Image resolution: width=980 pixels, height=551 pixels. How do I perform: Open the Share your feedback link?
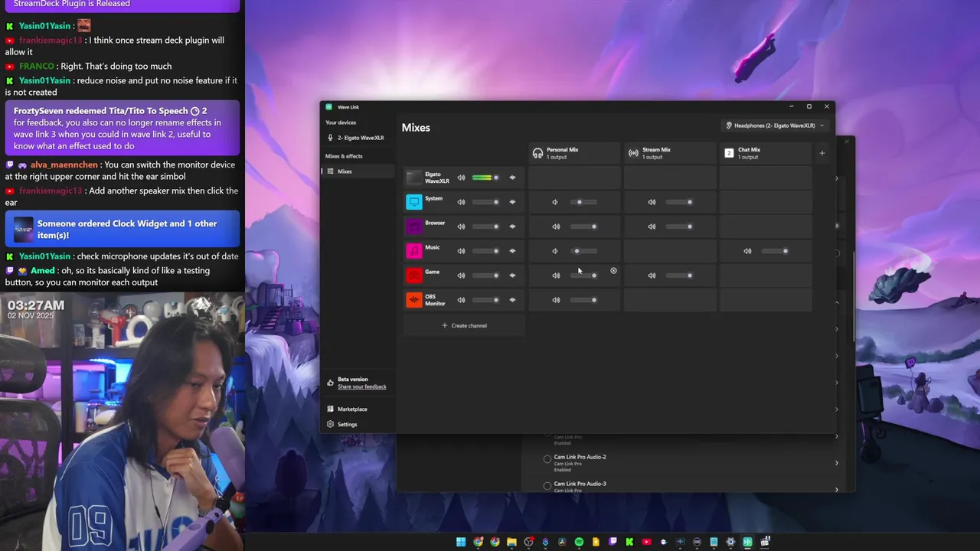point(362,387)
